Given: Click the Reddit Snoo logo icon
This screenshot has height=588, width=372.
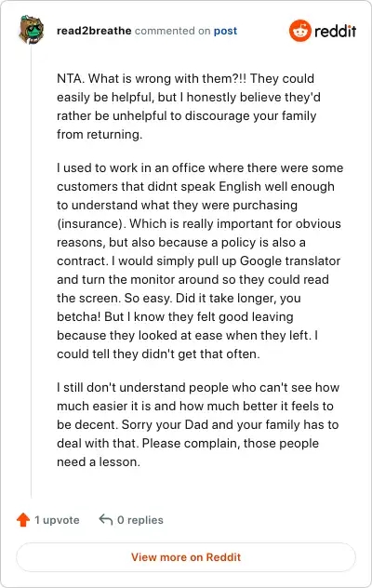Looking at the screenshot, I should coord(300,31).
